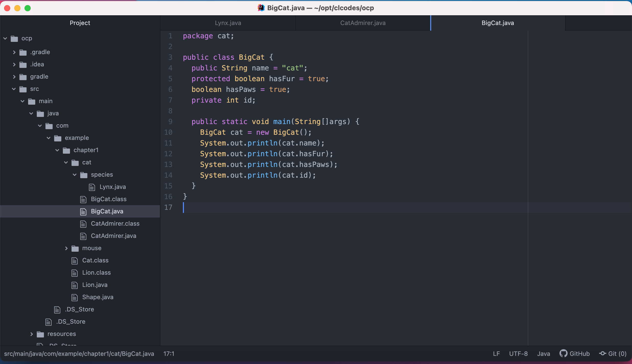Click the resources folder icon
Image resolution: width=632 pixels, height=364 pixels.
(40, 334)
